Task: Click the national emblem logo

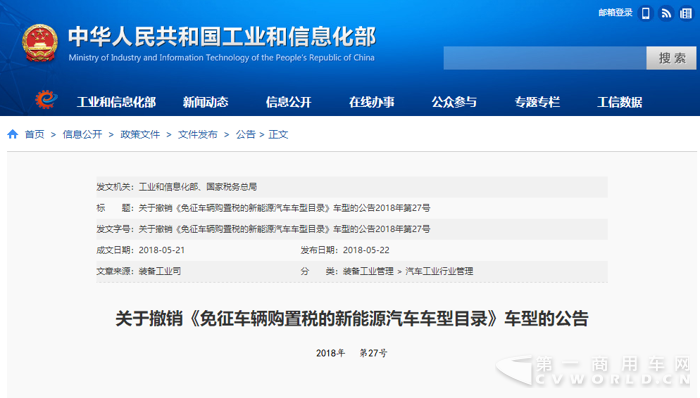Action: [x=40, y=43]
